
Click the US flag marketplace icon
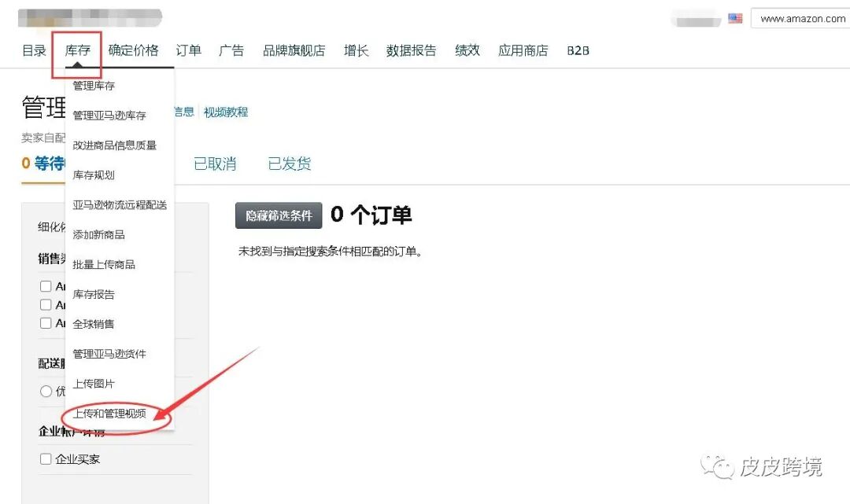pyautogui.click(x=735, y=18)
